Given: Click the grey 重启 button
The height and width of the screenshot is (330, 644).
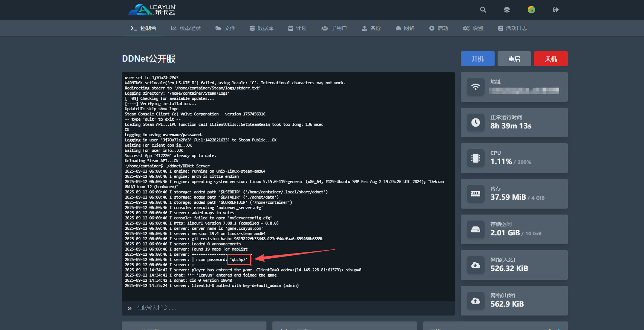Looking at the screenshot, I should [x=514, y=59].
